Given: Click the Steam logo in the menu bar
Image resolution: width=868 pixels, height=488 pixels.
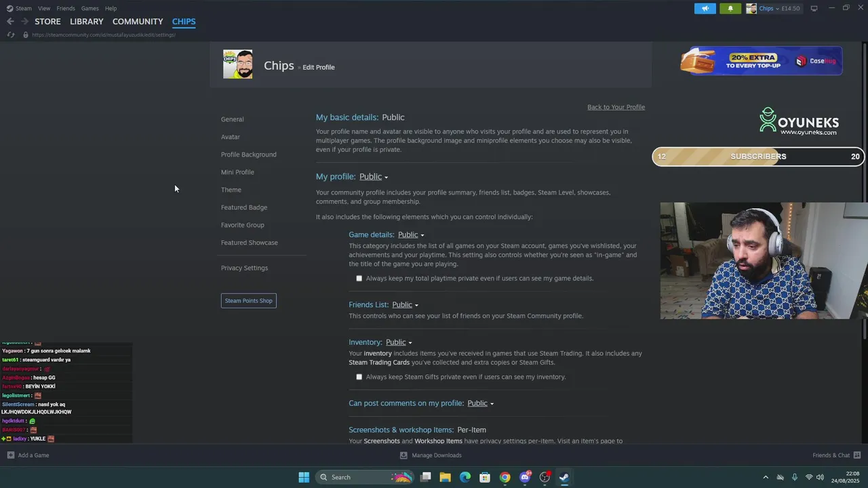Looking at the screenshot, I should coord(9,8).
